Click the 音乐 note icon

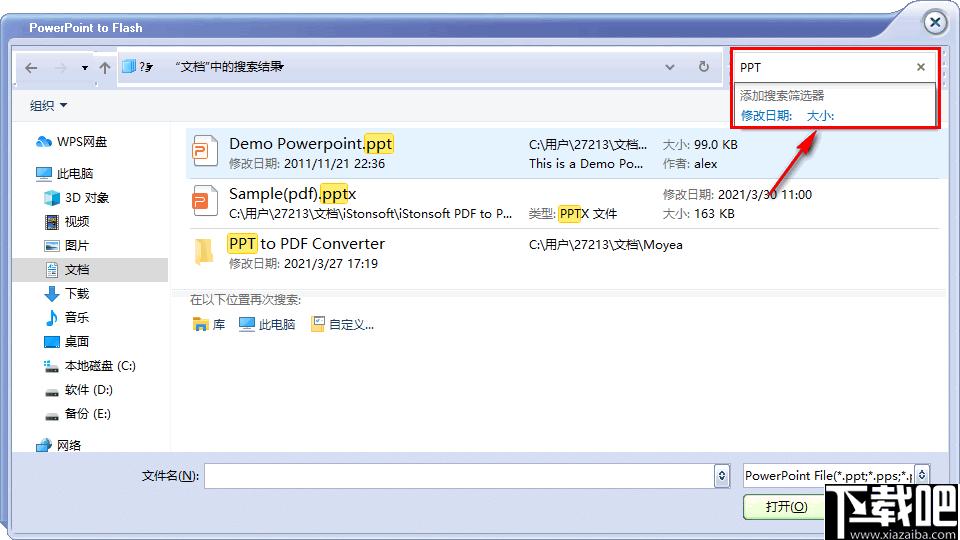click(x=52, y=317)
